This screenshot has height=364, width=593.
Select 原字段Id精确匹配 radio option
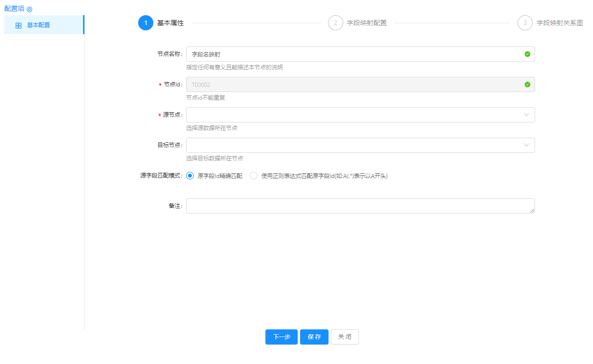[190, 176]
